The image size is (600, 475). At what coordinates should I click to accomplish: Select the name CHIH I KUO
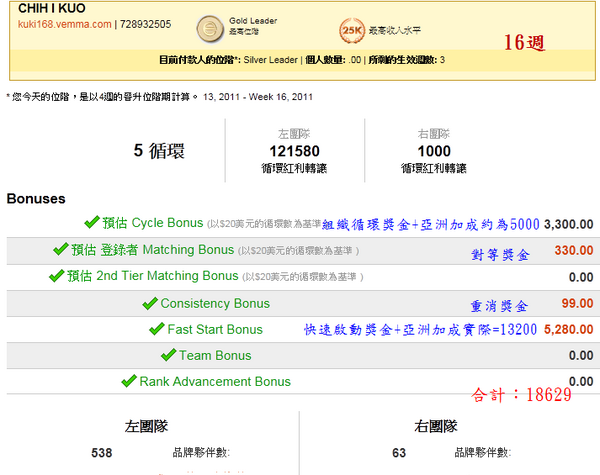(x=52, y=8)
